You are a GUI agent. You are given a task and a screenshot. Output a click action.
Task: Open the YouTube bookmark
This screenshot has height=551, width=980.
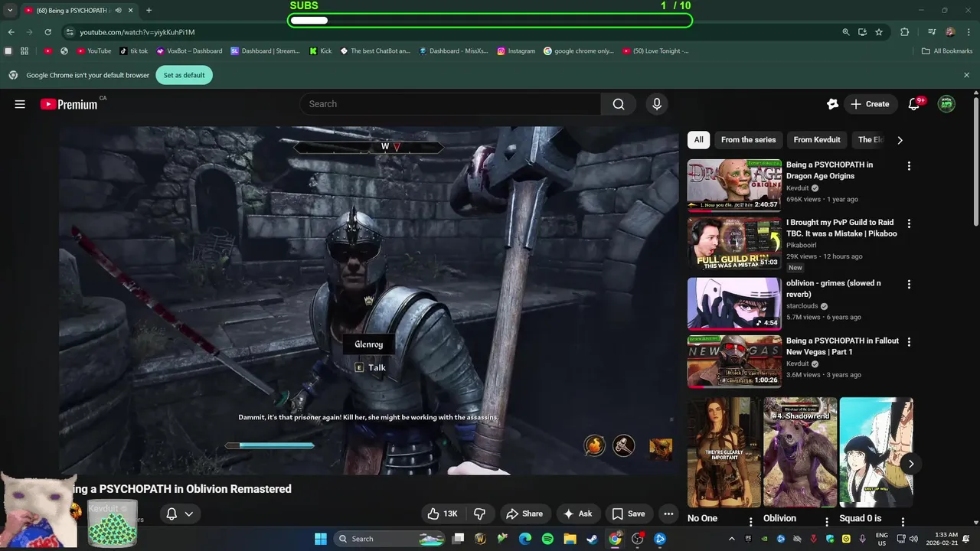(94, 51)
